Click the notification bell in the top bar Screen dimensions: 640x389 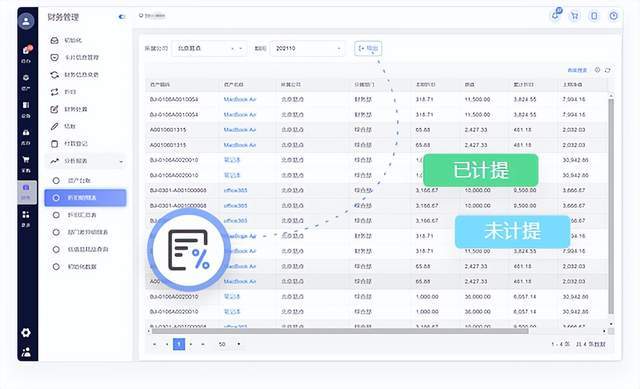tap(555, 16)
